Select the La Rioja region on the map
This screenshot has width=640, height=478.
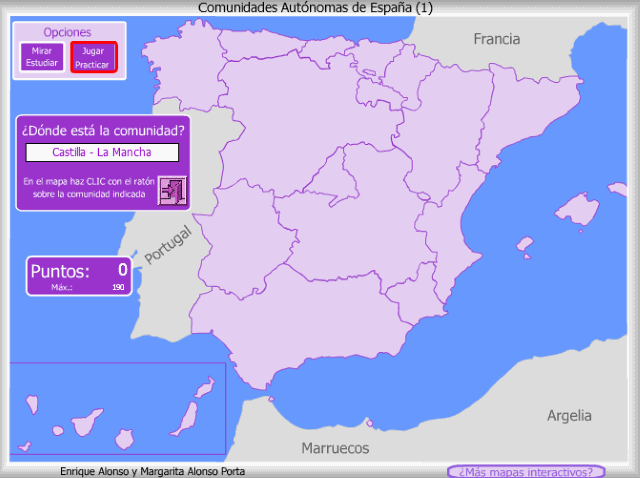click(x=378, y=95)
